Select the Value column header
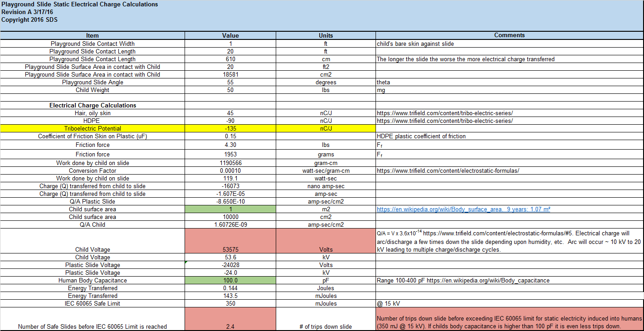Viewport: 644px width, 331px height. [x=230, y=35]
